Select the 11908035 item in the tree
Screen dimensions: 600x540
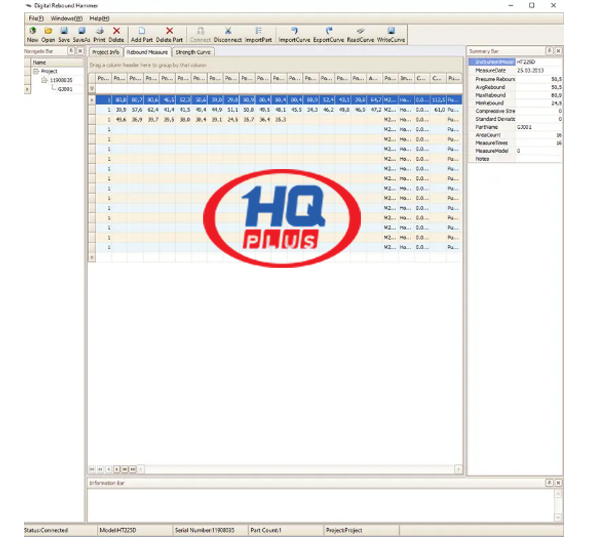(x=61, y=80)
